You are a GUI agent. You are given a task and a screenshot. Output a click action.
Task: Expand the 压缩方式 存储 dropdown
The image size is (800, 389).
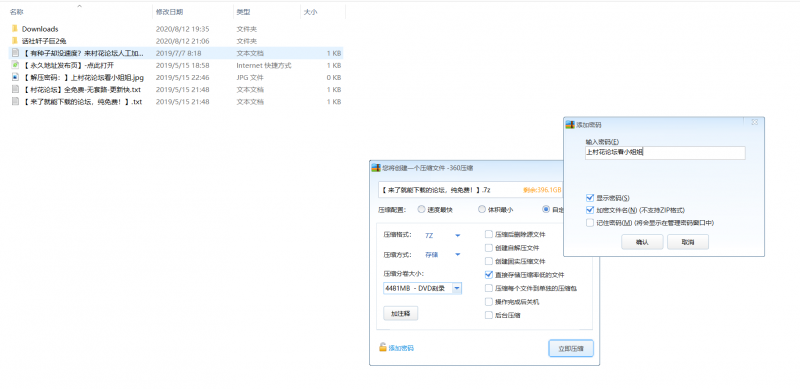442,255
